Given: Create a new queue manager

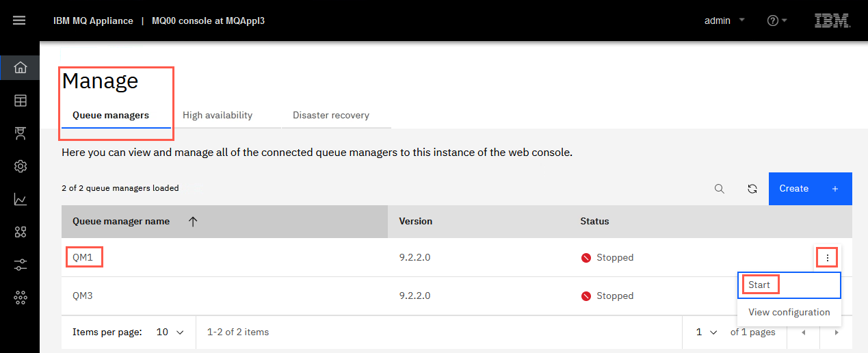Looking at the screenshot, I should coord(810,189).
